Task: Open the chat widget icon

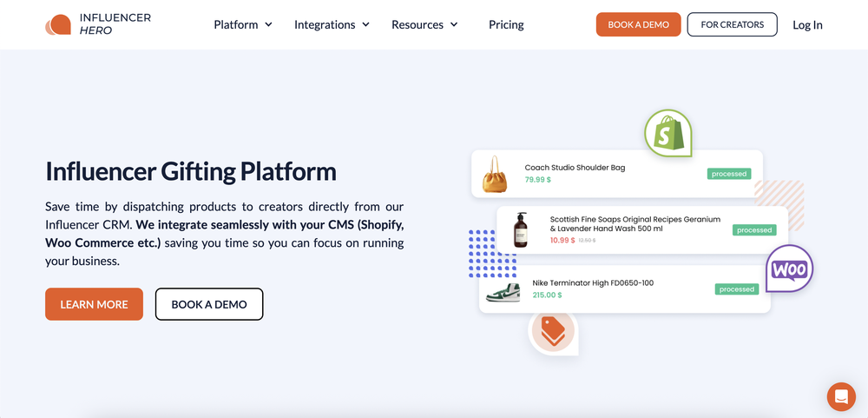Action: pyautogui.click(x=841, y=396)
